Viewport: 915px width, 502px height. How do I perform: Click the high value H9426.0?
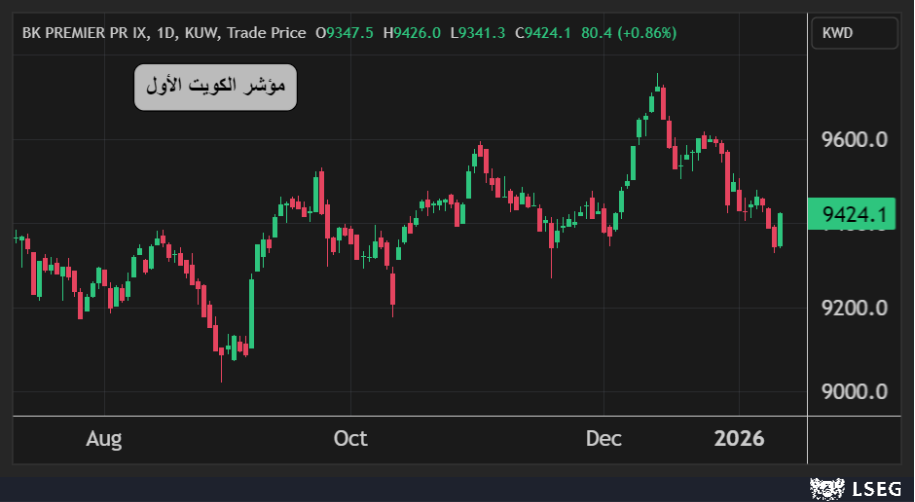pyautogui.click(x=414, y=33)
